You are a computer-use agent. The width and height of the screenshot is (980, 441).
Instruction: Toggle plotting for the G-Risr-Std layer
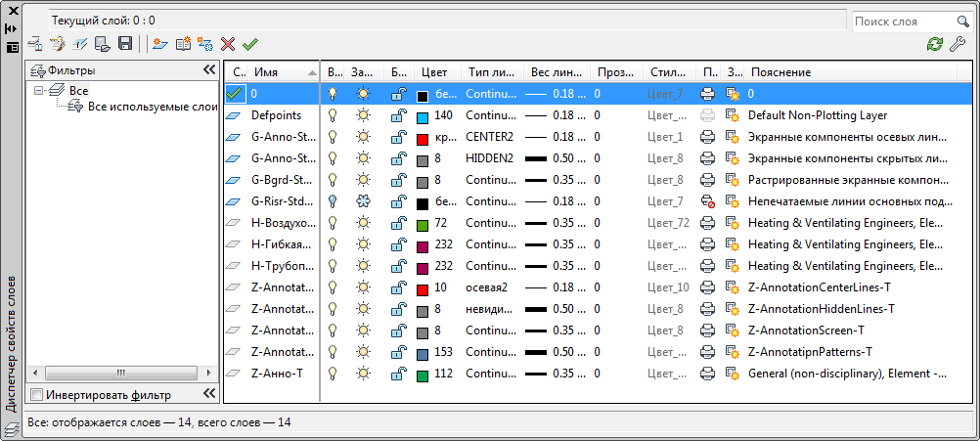[x=707, y=201]
